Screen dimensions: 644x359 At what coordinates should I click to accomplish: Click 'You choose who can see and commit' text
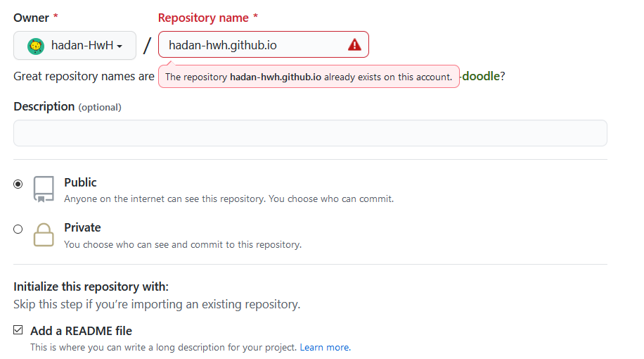click(183, 244)
